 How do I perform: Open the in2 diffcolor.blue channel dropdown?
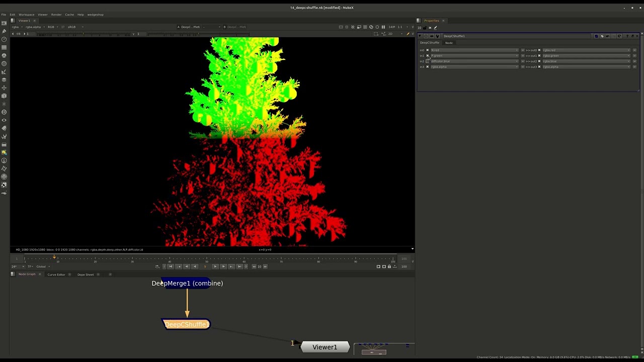pos(474,61)
